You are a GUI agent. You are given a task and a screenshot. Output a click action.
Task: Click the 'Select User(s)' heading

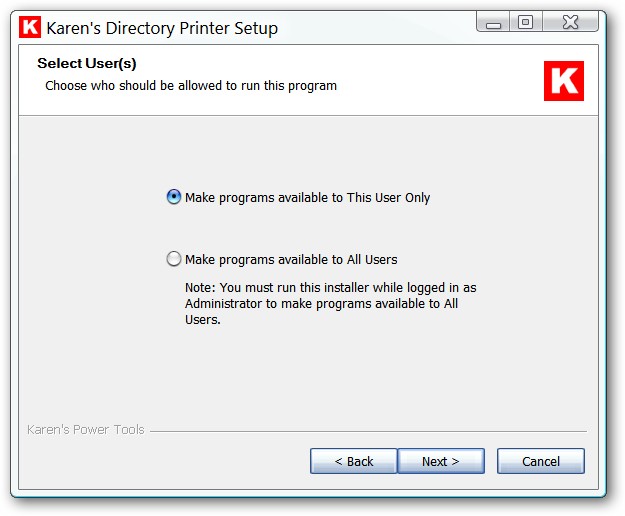tap(87, 63)
